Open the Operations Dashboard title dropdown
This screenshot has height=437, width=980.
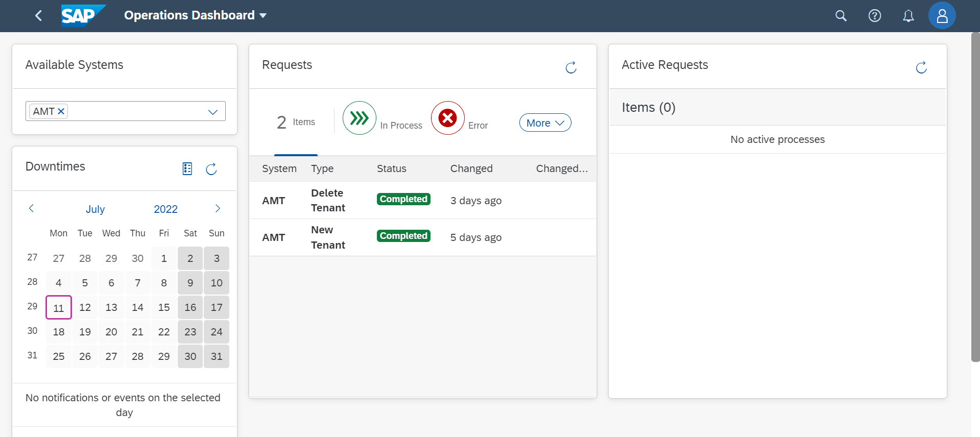click(195, 15)
